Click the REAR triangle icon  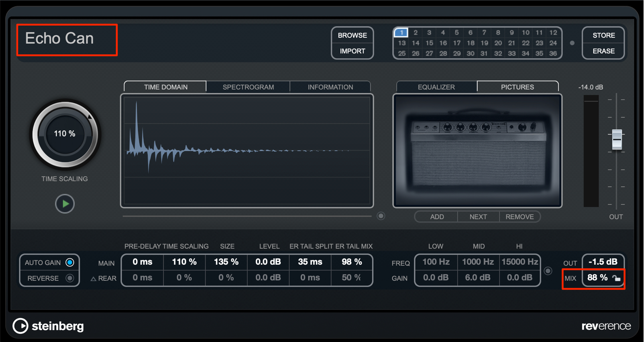[93, 279]
